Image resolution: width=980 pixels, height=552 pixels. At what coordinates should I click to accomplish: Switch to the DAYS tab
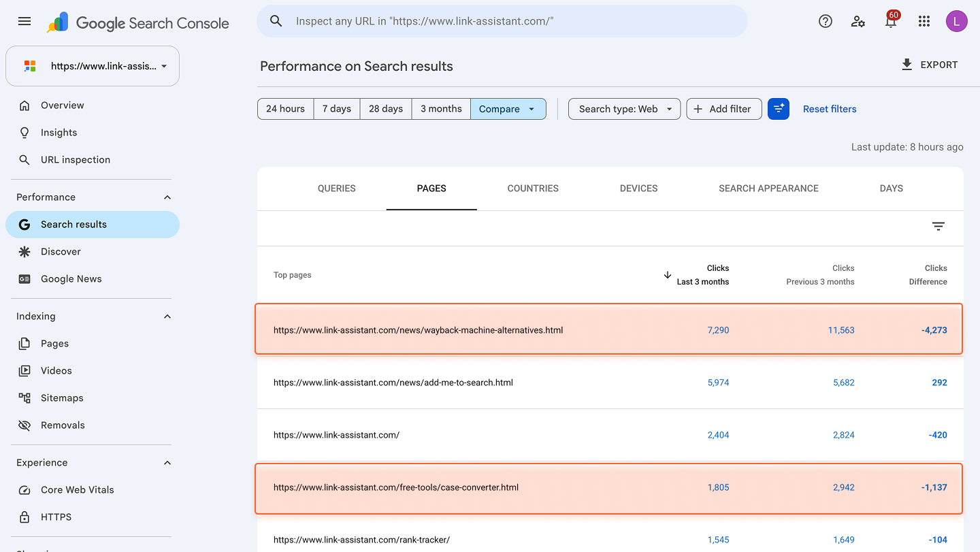pyautogui.click(x=892, y=189)
